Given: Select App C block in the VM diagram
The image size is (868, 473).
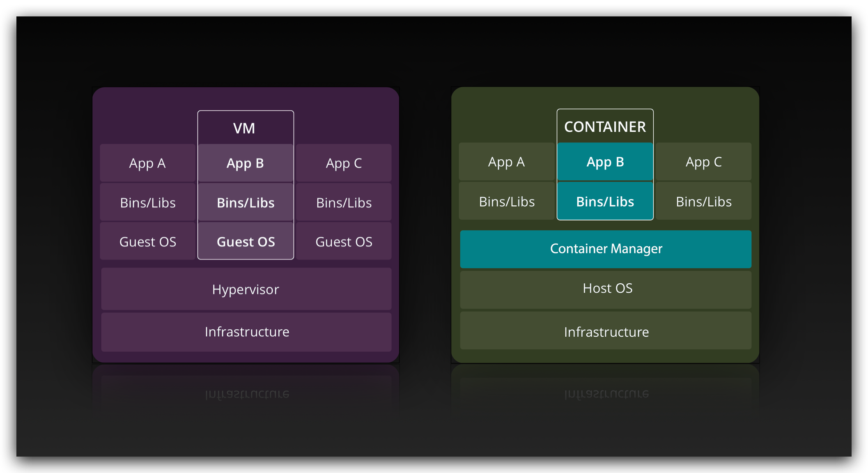Looking at the screenshot, I should [x=344, y=163].
